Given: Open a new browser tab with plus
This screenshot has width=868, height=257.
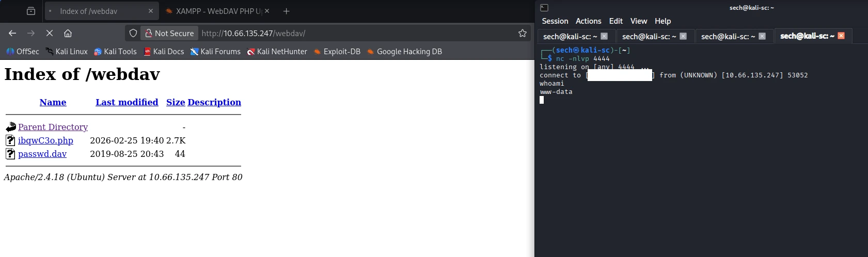Looking at the screenshot, I should 286,11.
